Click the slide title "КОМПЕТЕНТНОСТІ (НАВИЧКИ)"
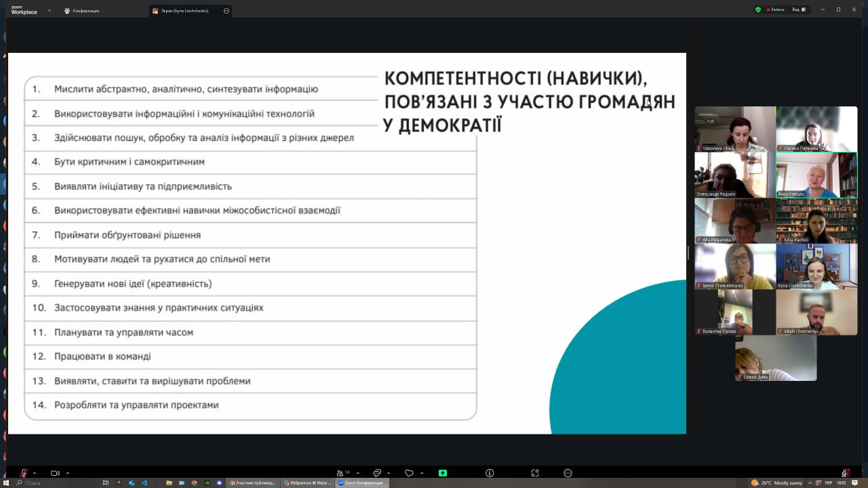 515,79
